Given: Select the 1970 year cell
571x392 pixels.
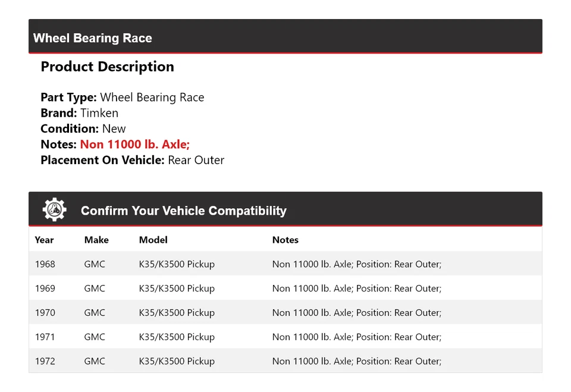Looking at the screenshot, I should (x=45, y=313).
